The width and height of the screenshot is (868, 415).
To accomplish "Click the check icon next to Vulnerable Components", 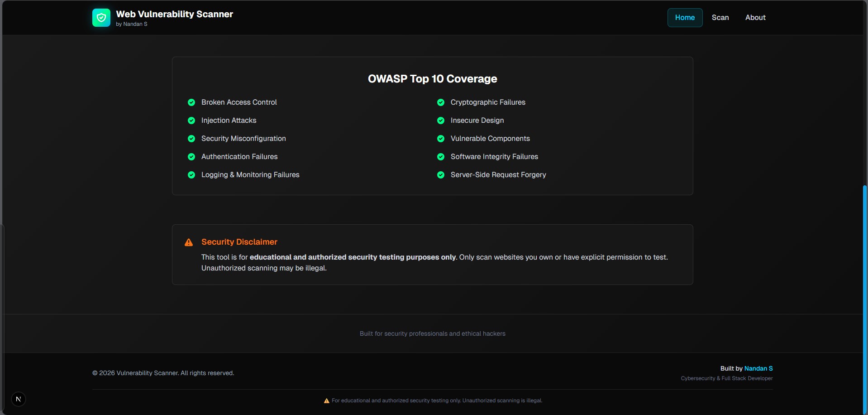I will point(441,139).
